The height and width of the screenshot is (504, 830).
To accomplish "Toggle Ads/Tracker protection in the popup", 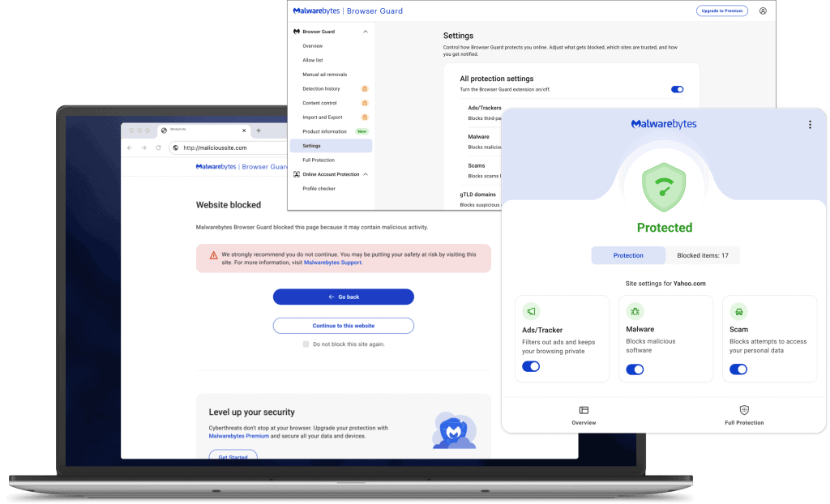I will click(x=531, y=366).
